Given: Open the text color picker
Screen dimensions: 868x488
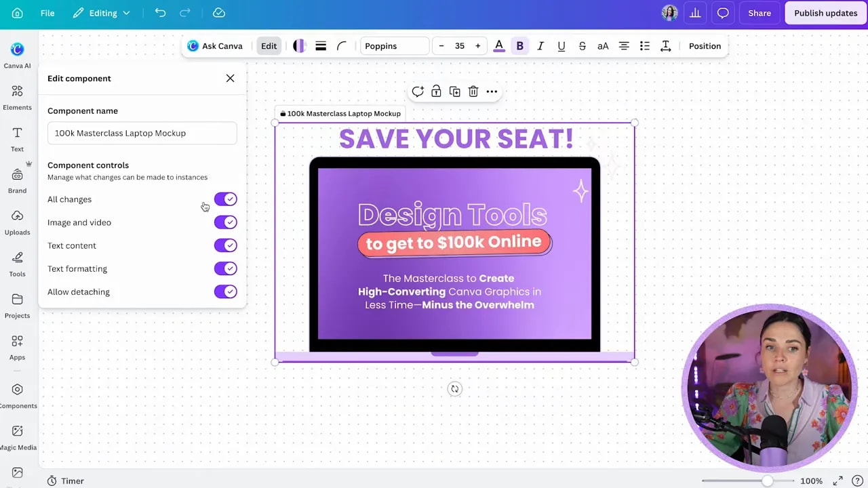Looking at the screenshot, I should (499, 46).
